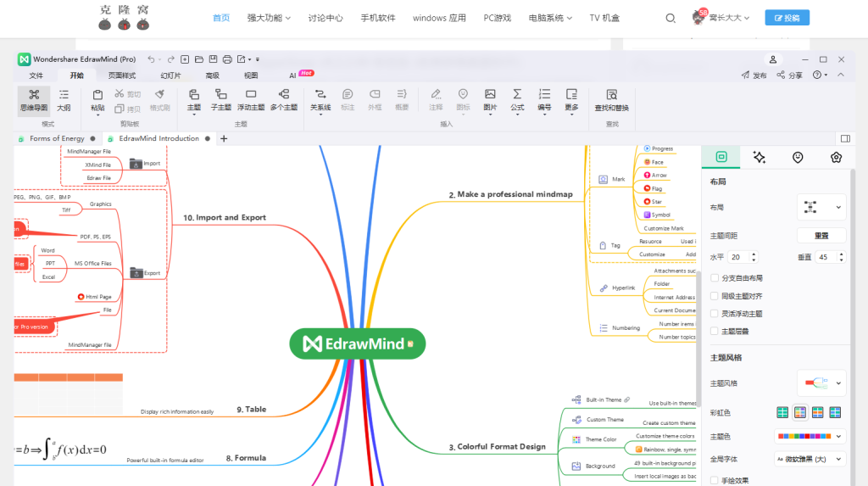Click the website search magnifier icon

pos(670,19)
